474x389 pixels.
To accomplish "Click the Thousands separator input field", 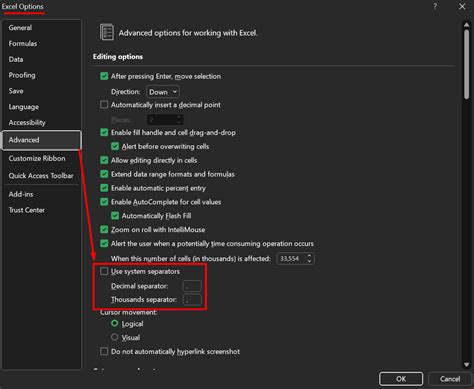I will tap(192, 300).
